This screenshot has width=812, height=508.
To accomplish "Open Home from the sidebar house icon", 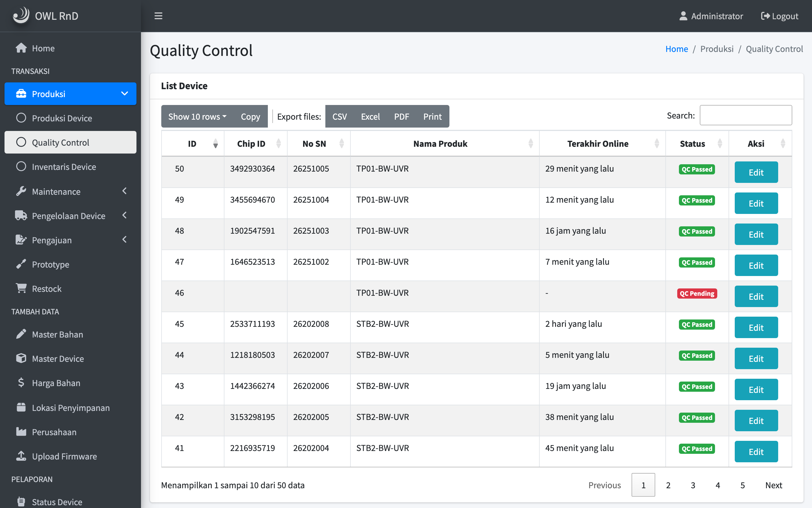I will tap(21, 48).
